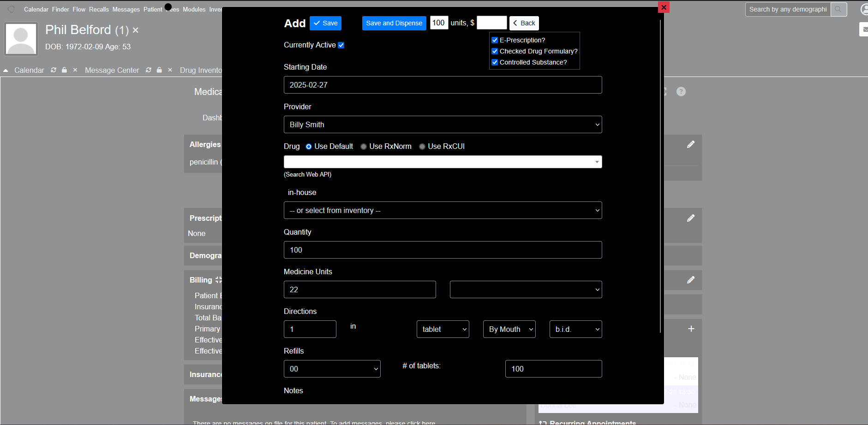Uncheck the Controlled Substance checkbox
Screen dimensions: 868x425
coord(495,62)
